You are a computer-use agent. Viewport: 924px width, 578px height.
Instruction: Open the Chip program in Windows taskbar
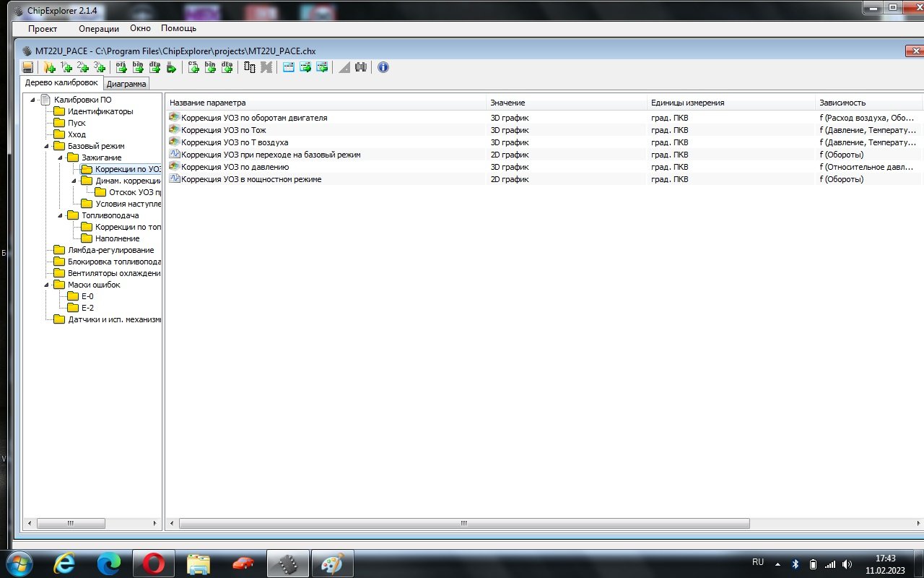tap(287, 564)
